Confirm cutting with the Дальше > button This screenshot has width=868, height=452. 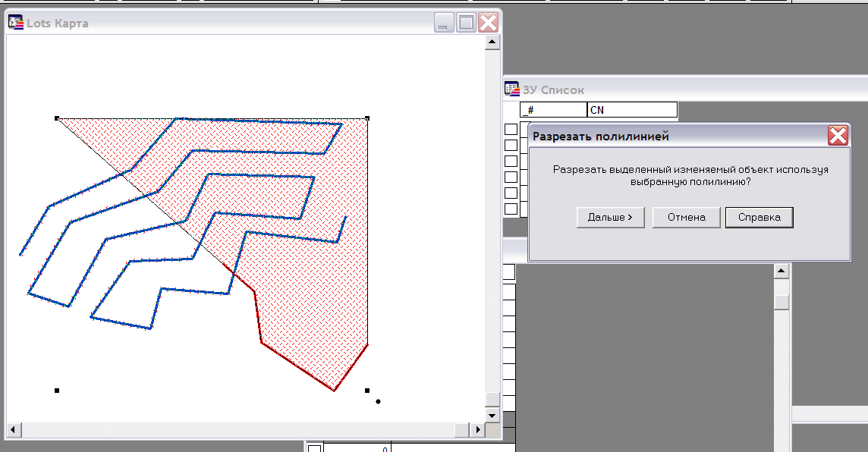[x=611, y=218]
